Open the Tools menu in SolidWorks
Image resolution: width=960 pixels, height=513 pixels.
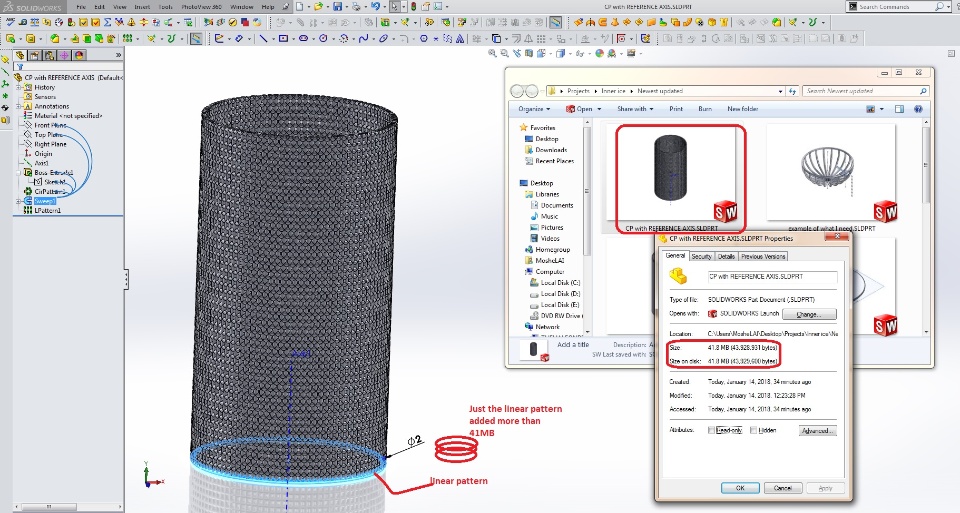165,7
